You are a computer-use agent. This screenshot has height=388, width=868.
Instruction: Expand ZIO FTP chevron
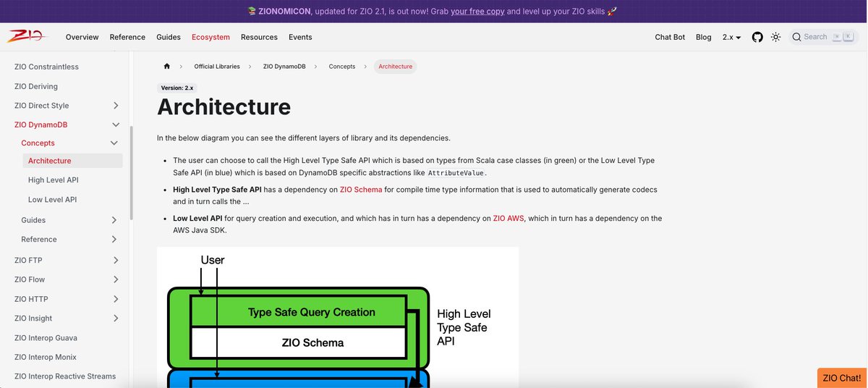pyautogui.click(x=116, y=260)
